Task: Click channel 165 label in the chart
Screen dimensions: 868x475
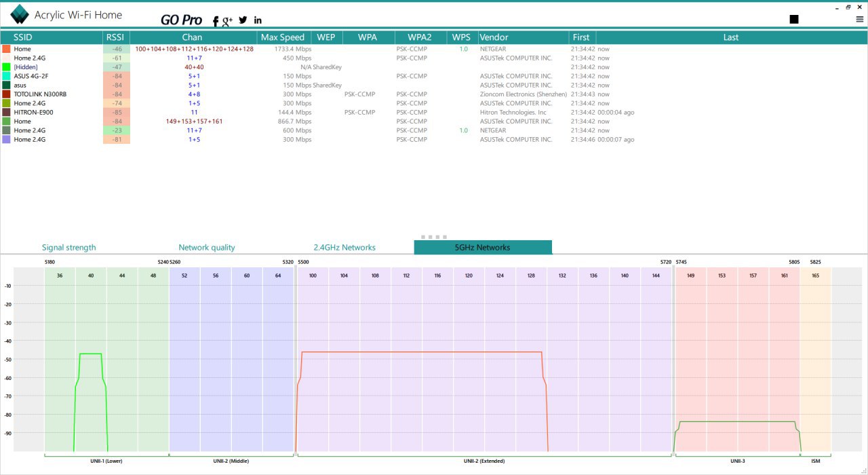Action: 815,275
